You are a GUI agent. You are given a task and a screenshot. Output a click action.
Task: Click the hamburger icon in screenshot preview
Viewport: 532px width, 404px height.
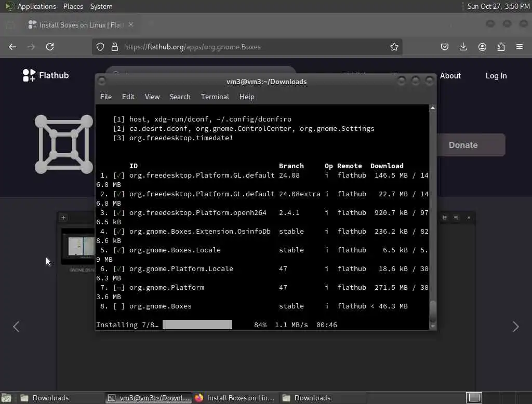[x=456, y=218]
